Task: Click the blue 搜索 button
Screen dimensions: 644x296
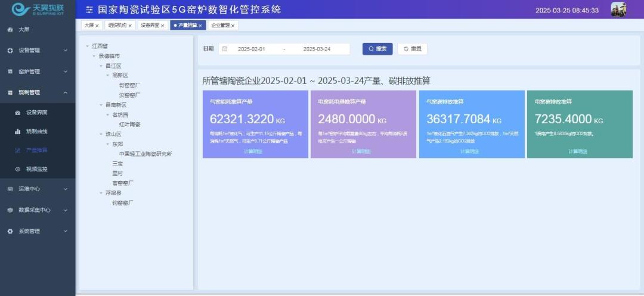Action: (377, 49)
